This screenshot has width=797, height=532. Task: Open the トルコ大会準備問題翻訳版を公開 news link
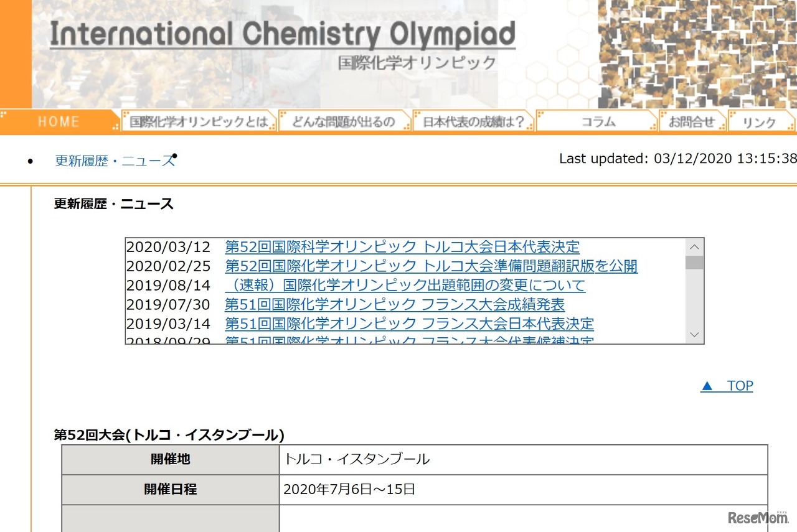click(430, 266)
